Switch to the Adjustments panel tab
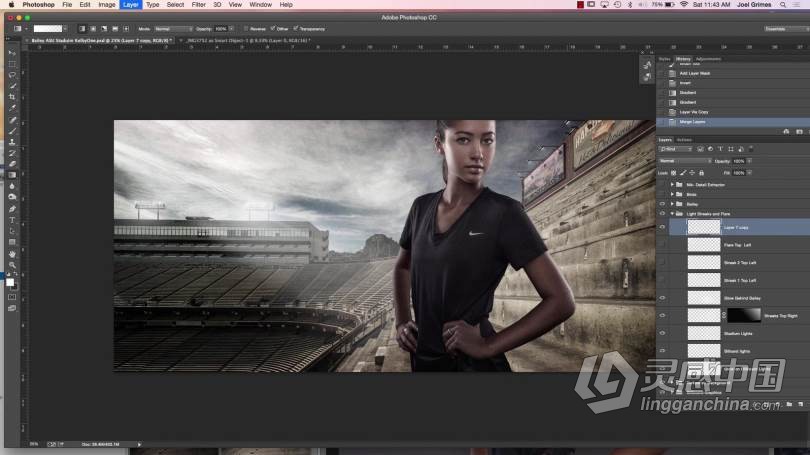 click(x=708, y=59)
